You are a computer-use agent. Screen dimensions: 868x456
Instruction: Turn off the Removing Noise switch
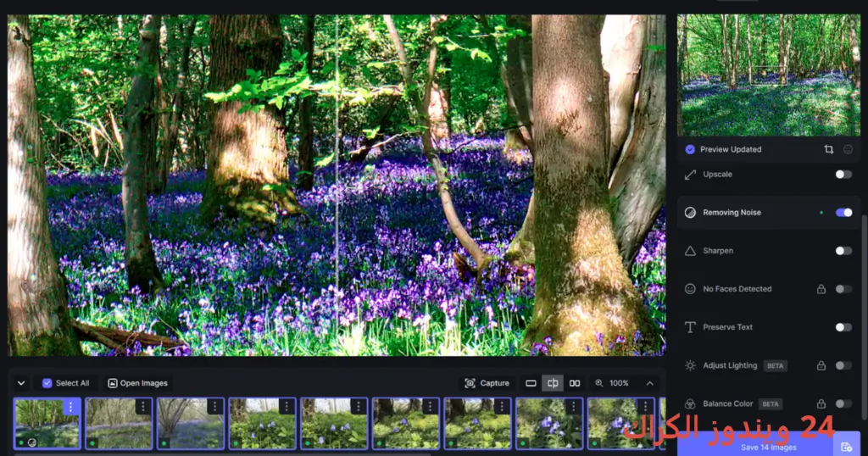[843, 213]
